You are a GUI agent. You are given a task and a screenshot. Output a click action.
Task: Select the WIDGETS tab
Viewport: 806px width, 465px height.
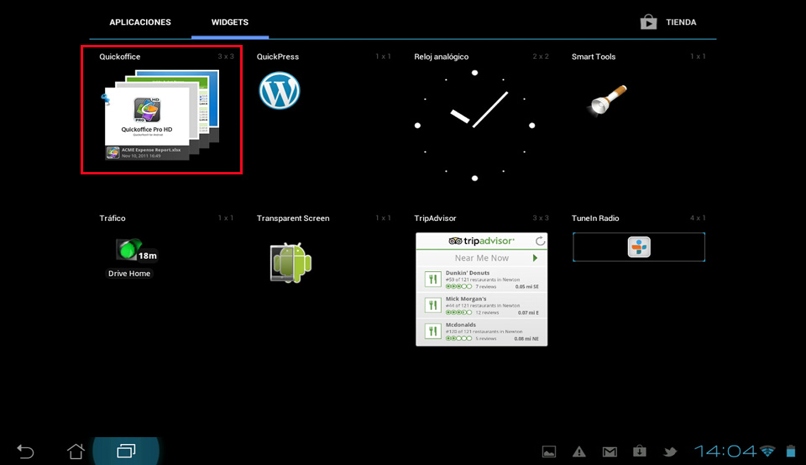230,22
